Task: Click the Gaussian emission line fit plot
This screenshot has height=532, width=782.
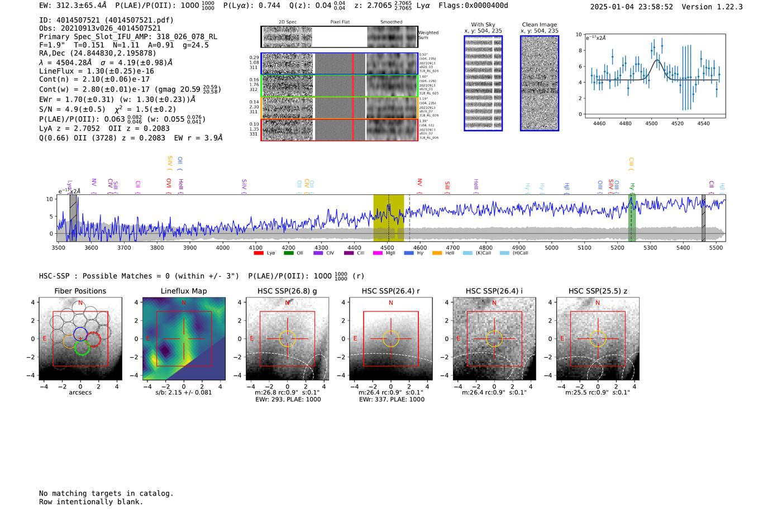Action: click(x=655, y=75)
